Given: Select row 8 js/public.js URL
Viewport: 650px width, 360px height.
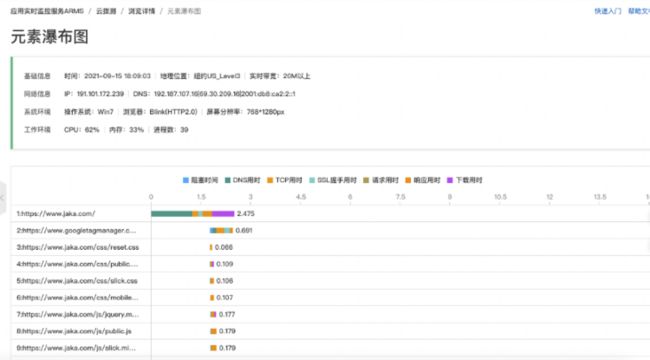Looking at the screenshot, I should [74, 331].
